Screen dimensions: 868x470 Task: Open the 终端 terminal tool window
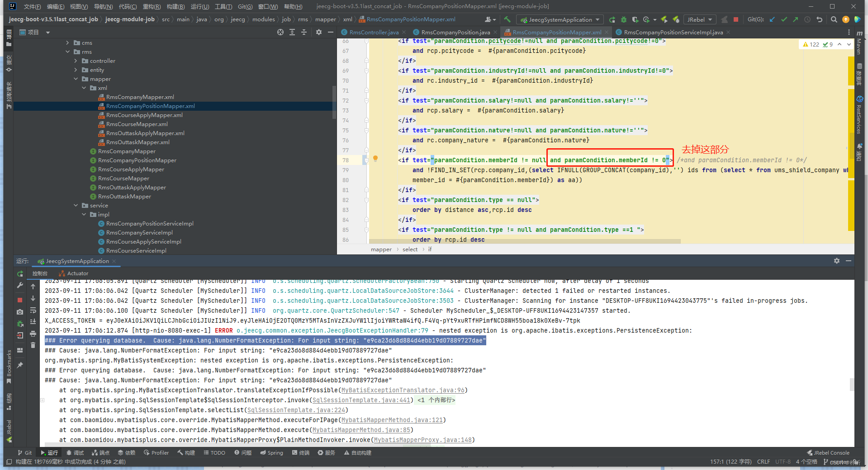point(300,452)
